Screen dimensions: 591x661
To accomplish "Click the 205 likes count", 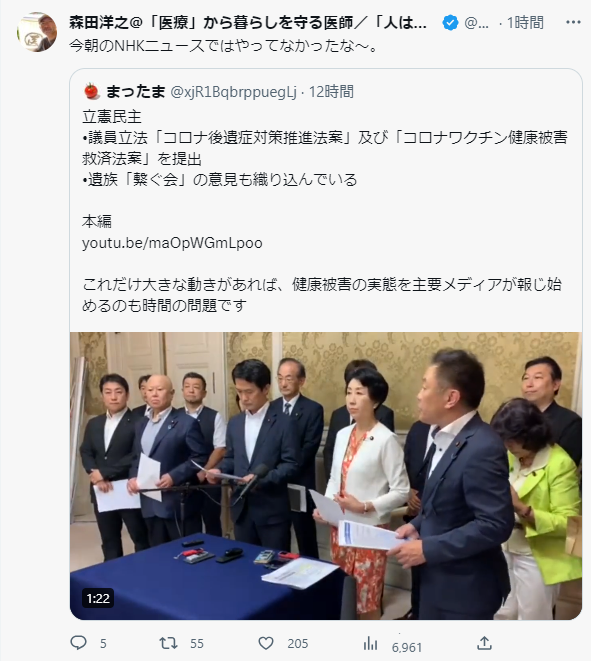I will click(x=298, y=644).
